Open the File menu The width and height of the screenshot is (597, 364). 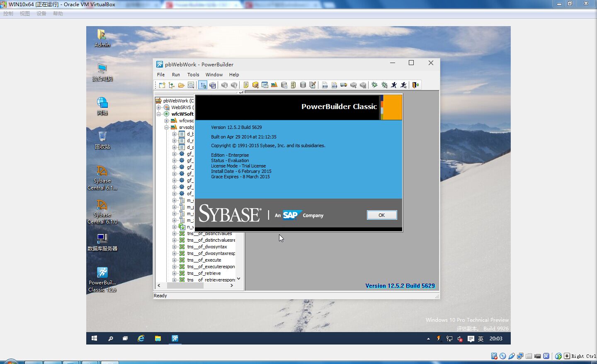pyautogui.click(x=161, y=75)
